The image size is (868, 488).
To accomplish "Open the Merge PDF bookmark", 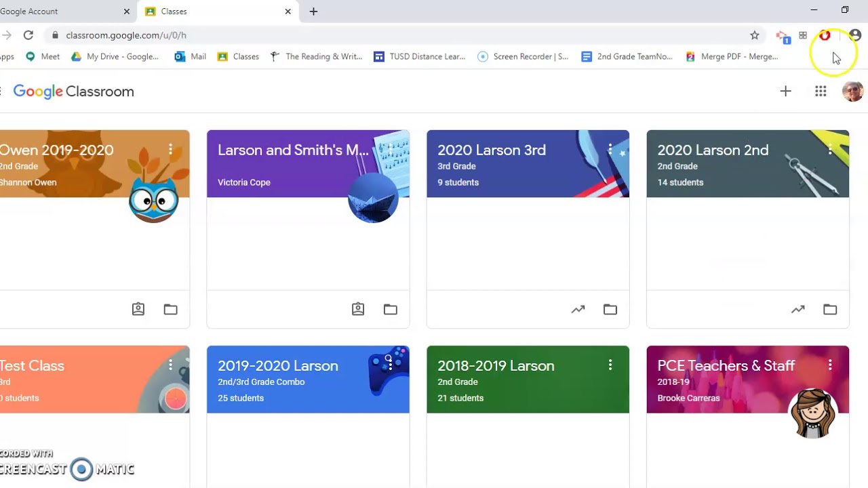I will tap(732, 57).
